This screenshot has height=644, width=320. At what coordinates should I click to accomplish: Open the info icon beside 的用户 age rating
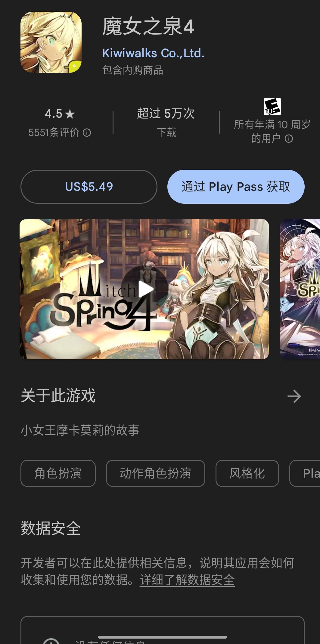289,139
